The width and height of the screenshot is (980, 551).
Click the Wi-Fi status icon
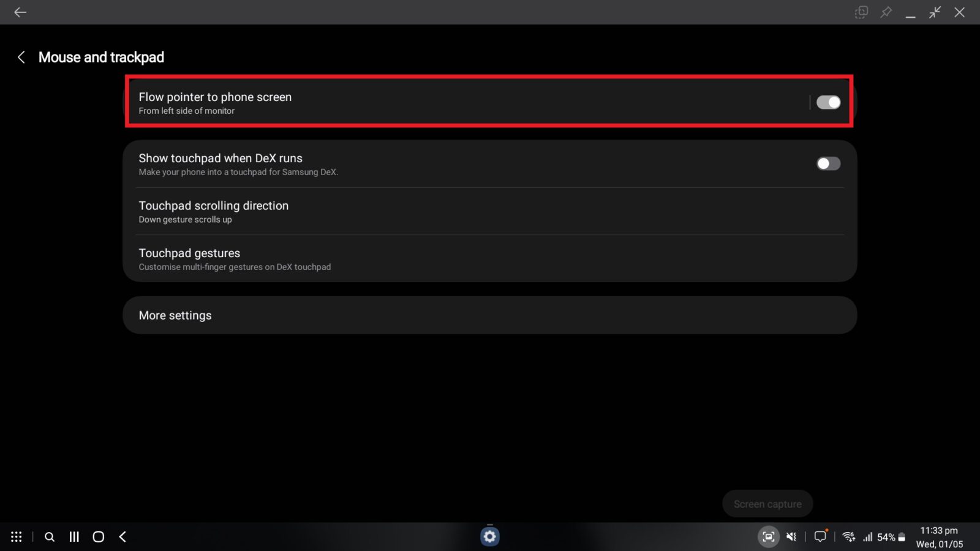848,537
